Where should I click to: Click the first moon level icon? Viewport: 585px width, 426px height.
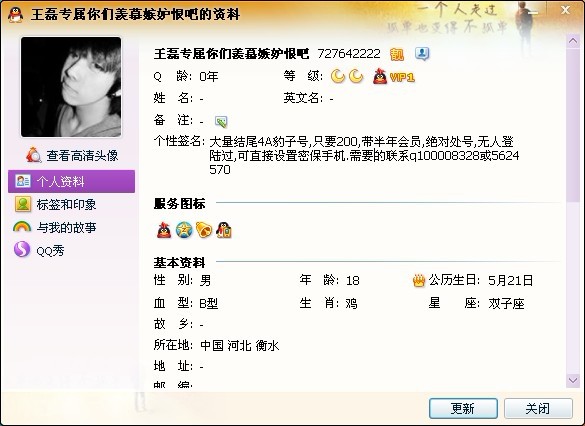coord(338,76)
